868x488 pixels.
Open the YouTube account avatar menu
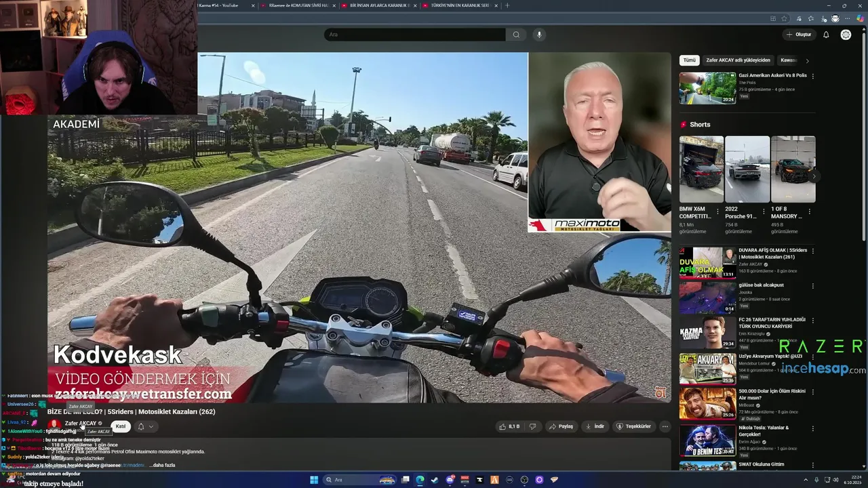click(846, 35)
